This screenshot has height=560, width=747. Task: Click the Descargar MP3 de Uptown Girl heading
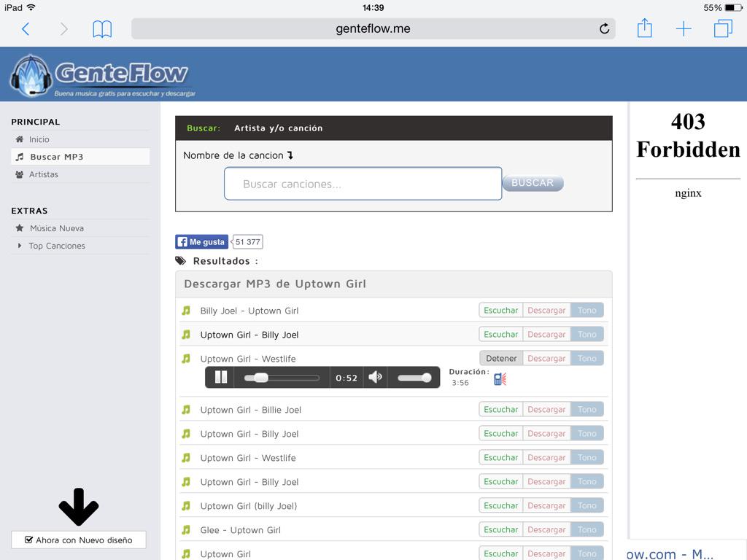pos(275,284)
